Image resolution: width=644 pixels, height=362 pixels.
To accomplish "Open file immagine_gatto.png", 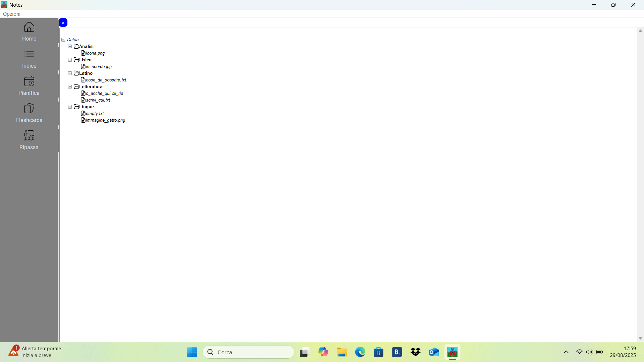I will pos(106,120).
